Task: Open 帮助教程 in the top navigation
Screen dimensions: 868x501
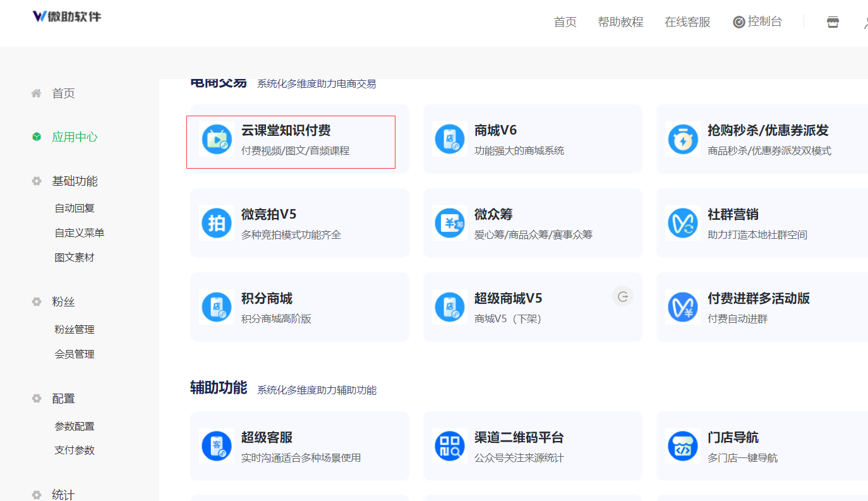Action: tap(620, 22)
